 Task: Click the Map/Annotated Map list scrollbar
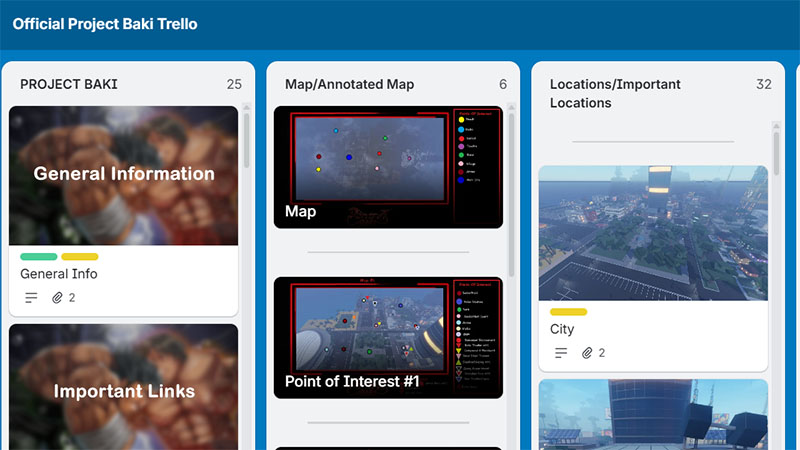coord(511,194)
